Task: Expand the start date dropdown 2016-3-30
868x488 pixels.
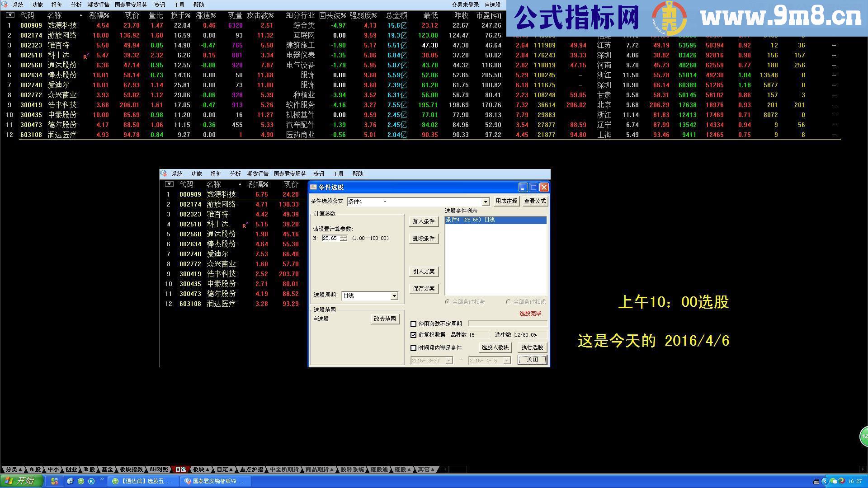Action: [x=448, y=360]
